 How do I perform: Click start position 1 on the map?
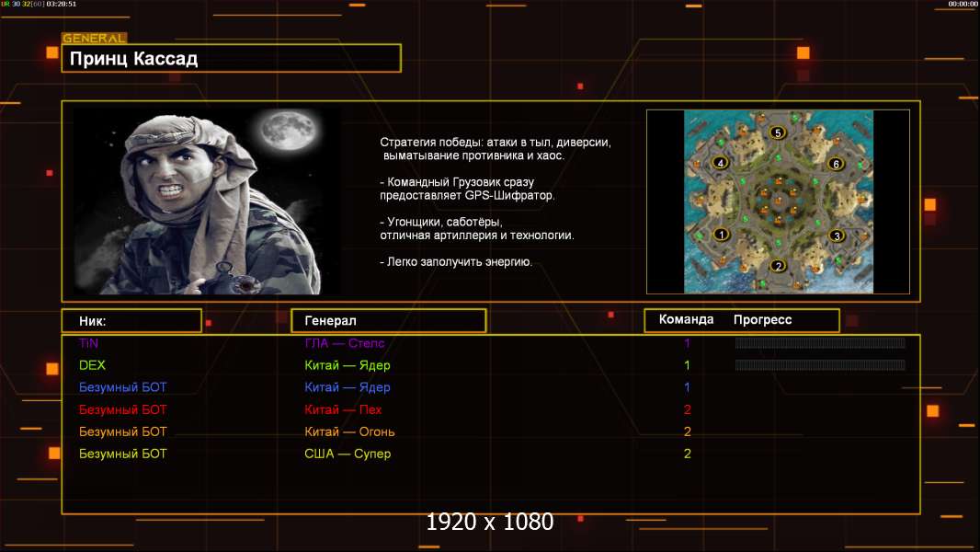[722, 235]
